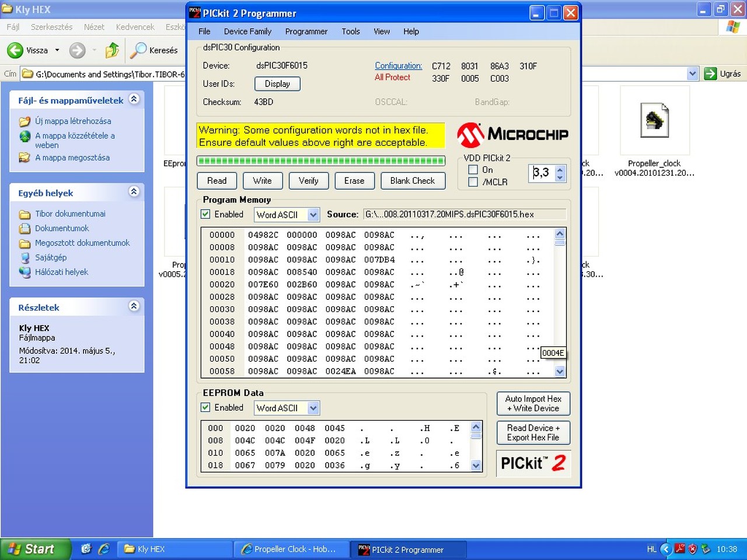Image resolution: width=747 pixels, height=560 pixels.
Task: Click the Show Desktop quick launch icon
Action: pyautogui.click(x=86, y=549)
